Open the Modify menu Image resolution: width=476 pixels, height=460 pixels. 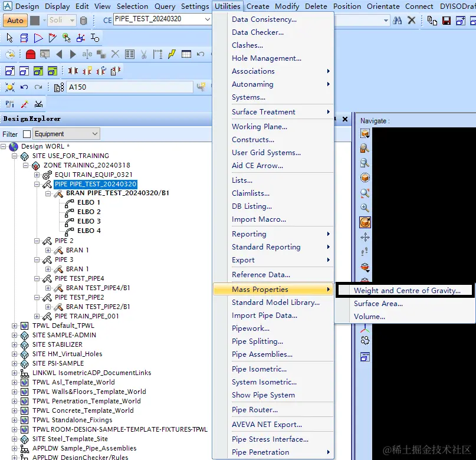[287, 6]
